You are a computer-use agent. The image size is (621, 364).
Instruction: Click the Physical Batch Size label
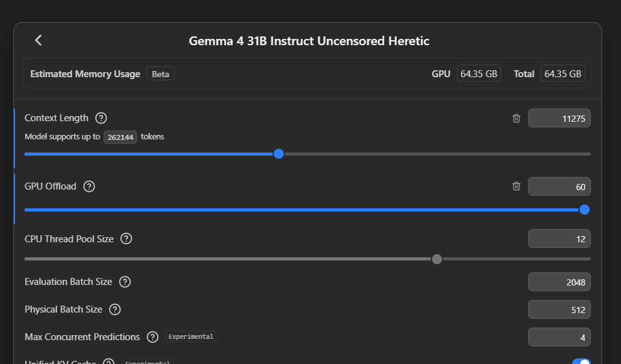(x=63, y=309)
